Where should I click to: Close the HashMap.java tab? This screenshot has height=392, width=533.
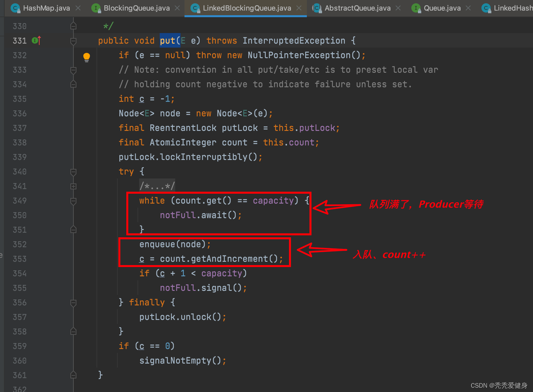click(x=78, y=8)
